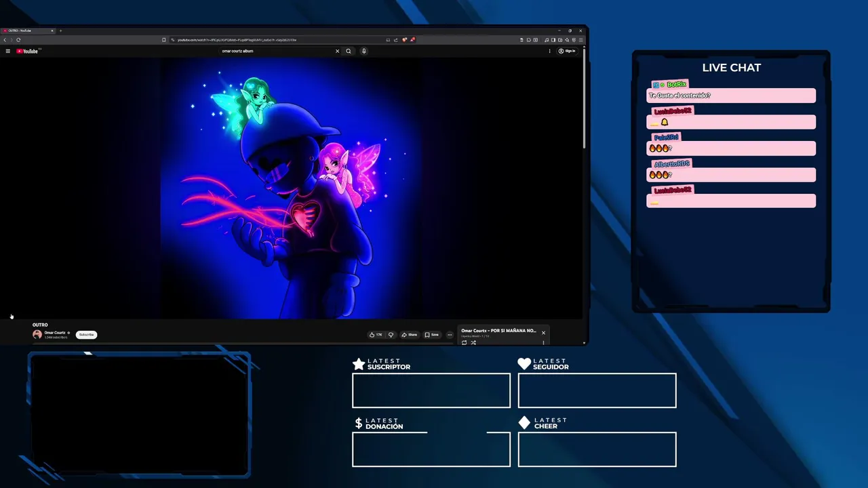868x488 pixels.
Task: Open YouTube settings three-dot menu
Action: pos(549,51)
